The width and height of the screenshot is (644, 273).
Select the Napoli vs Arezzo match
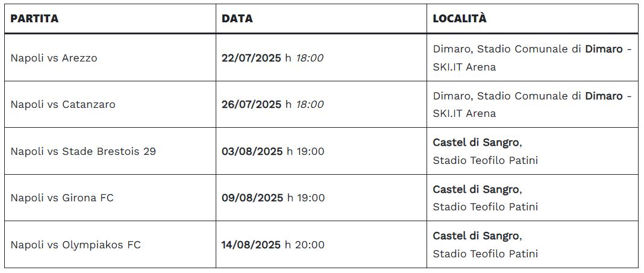coord(54,58)
